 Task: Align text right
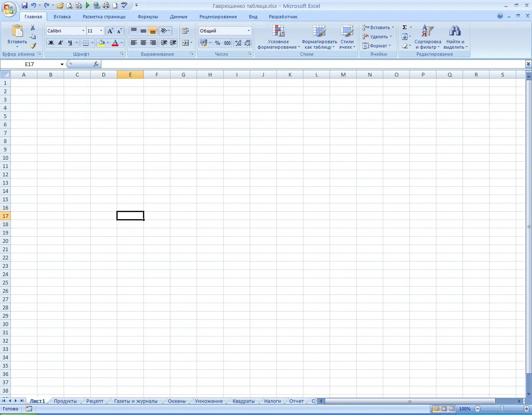point(153,42)
